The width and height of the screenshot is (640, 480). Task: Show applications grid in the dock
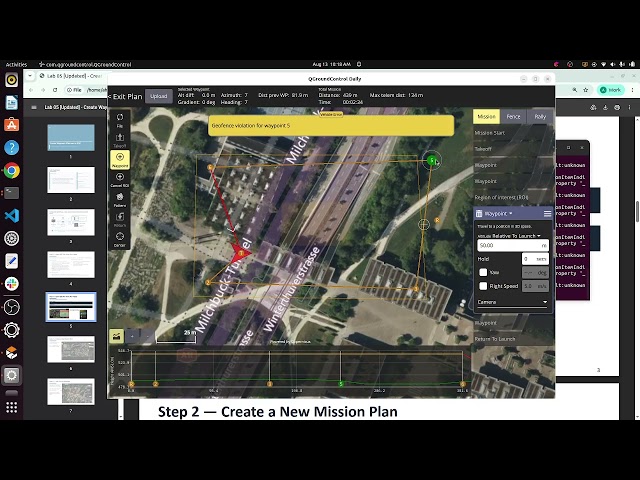[11, 407]
